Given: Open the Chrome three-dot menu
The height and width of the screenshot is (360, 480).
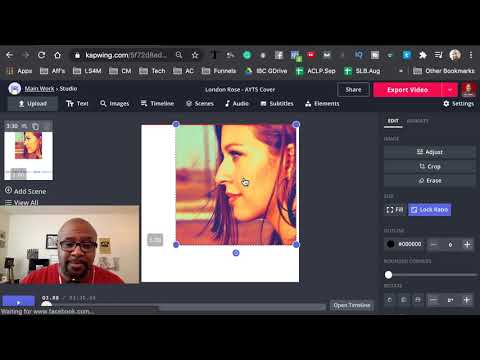Looking at the screenshot, I should click(x=471, y=55).
